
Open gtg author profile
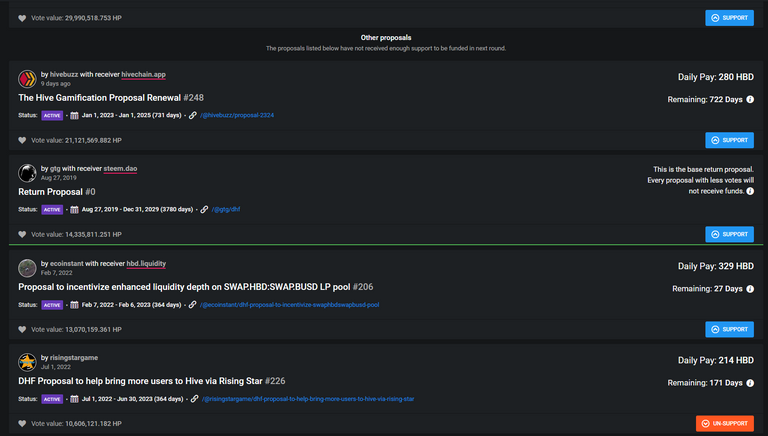(x=55, y=169)
